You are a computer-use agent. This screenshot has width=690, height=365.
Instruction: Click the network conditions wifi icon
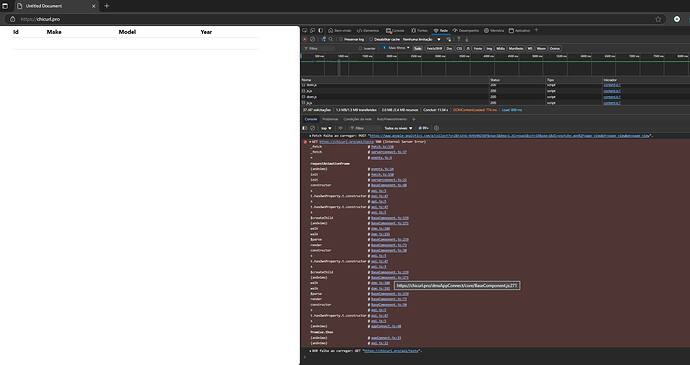[449, 39]
